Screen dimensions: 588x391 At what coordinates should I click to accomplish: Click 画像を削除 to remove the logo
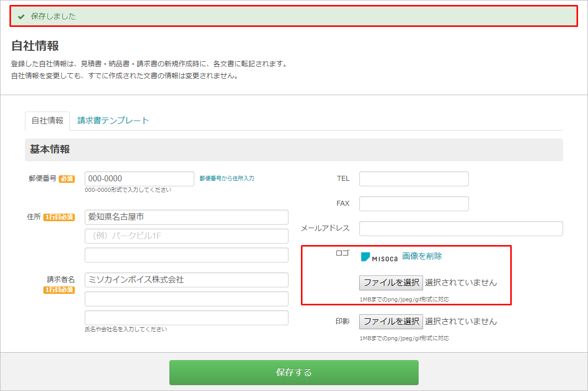point(422,257)
